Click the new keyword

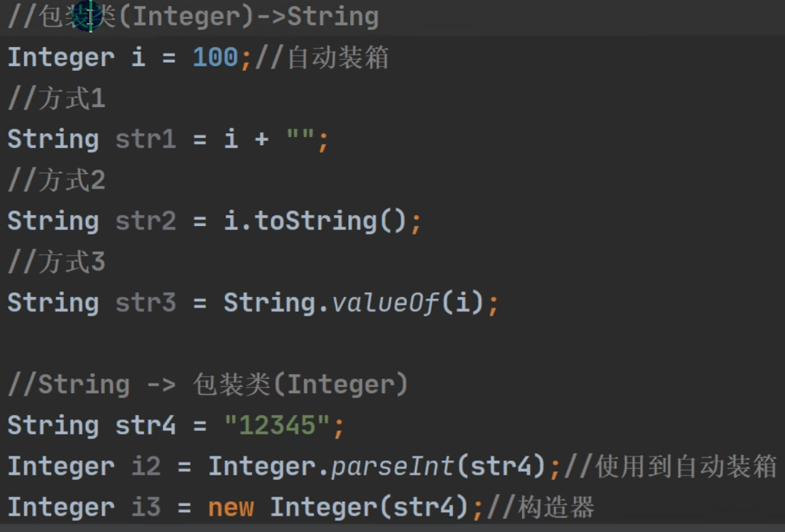[231, 507]
